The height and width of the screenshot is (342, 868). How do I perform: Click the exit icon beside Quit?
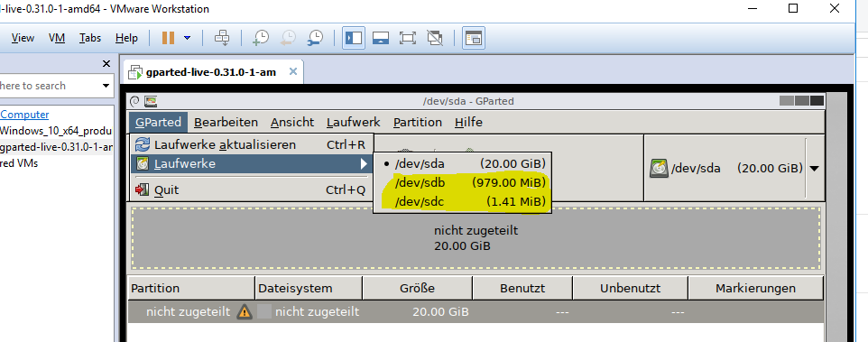pos(143,189)
